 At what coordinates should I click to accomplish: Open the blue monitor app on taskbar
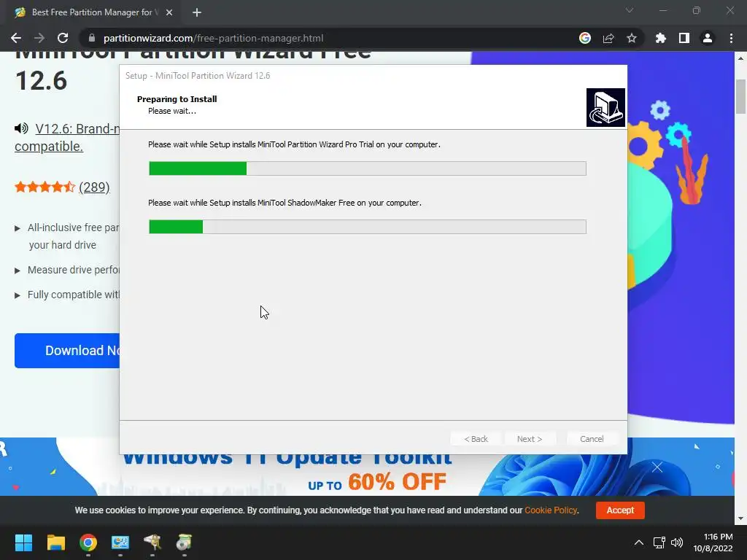pyautogui.click(x=120, y=542)
